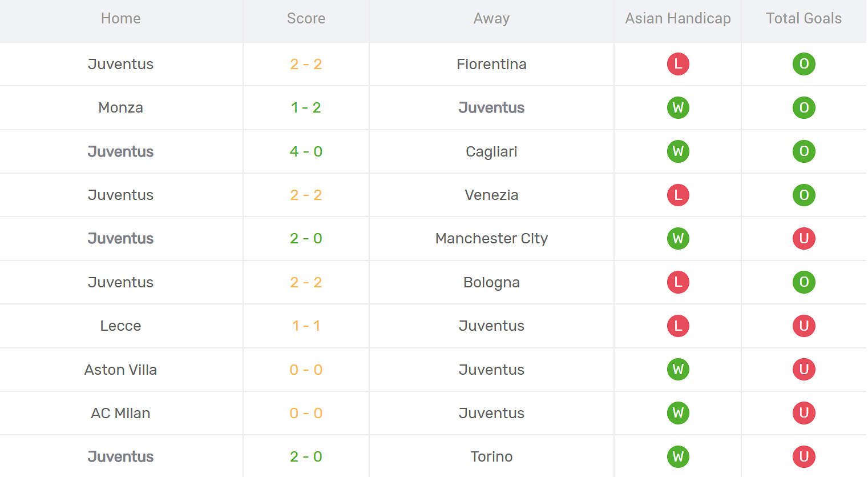The width and height of the screenshot is (868, 477).
Task: Click the O total goals badge for Cagliari match
Action: click(x=804, y=151)
